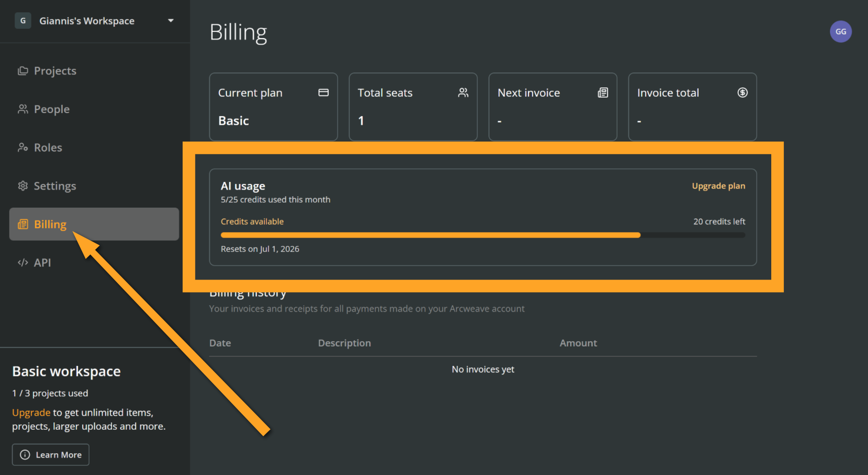
Task: Click the Roles user-gear icon
Action: [23, 147]
